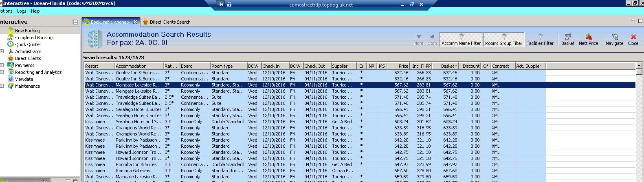Image resolution: width=644 pixels, height=182 pixels.
Task: Close the Book. ref. none tab
Action: [135, 22]
